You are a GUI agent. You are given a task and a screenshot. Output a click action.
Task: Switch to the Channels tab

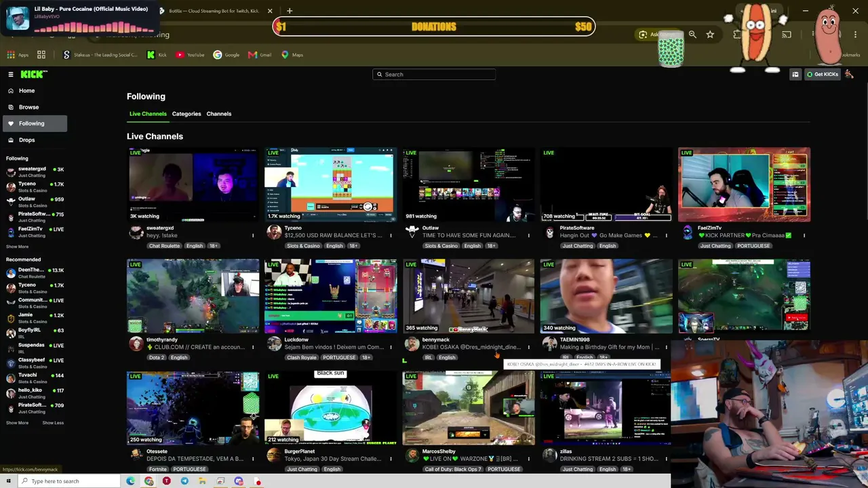(219, 114)
